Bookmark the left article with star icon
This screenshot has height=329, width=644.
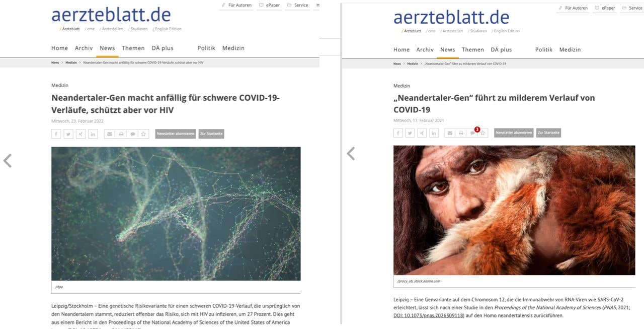coord(144,134)
